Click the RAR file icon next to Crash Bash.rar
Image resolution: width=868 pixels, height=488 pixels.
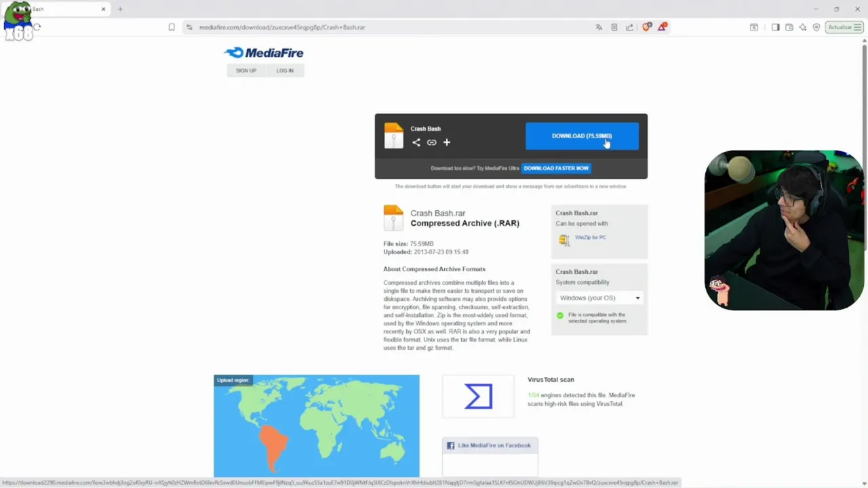[x=393, y=218]
